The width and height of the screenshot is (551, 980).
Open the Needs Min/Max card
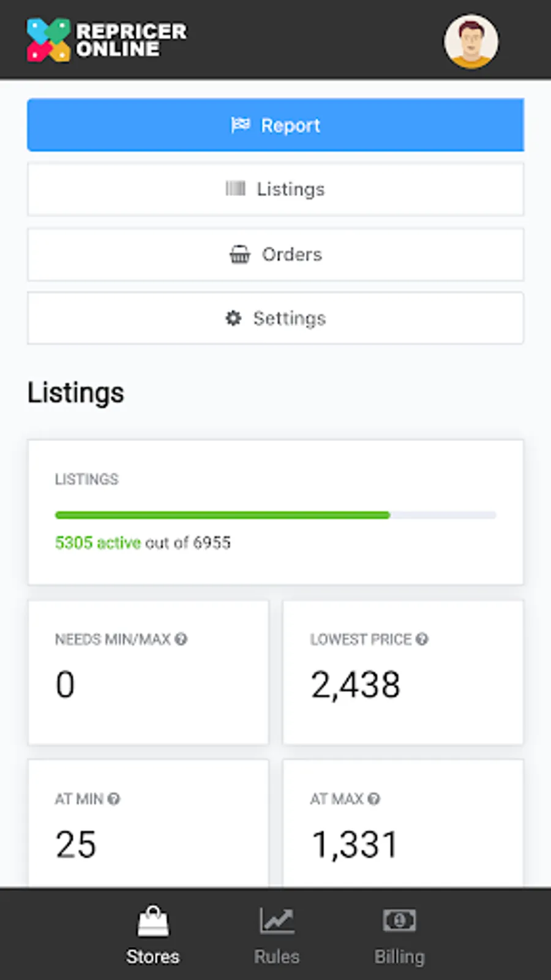click(x=148, y=673)
